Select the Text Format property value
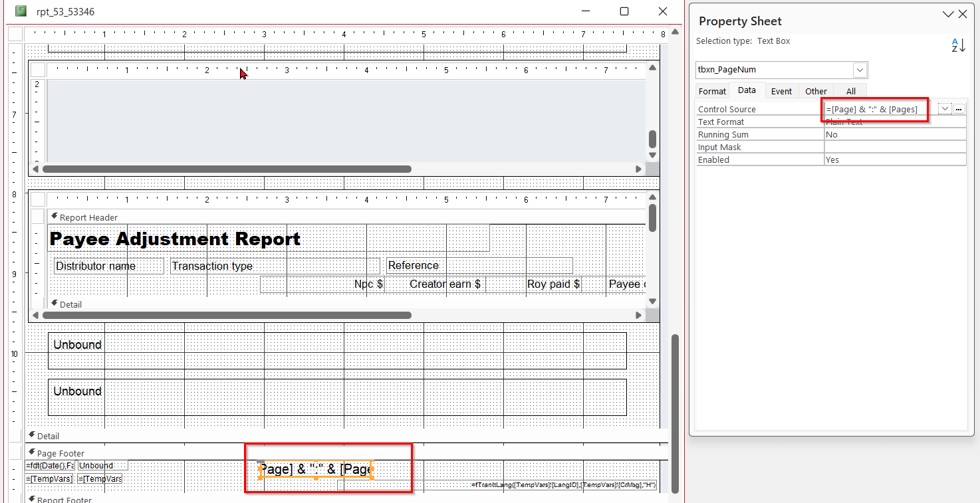Viewport: 980px width, 503px height. (x=895, y=122)
